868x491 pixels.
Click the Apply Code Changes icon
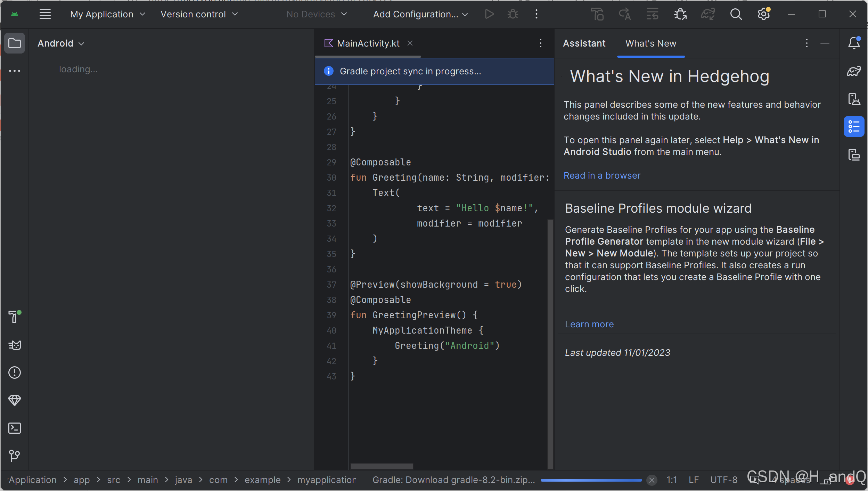(x=652, y=14)
